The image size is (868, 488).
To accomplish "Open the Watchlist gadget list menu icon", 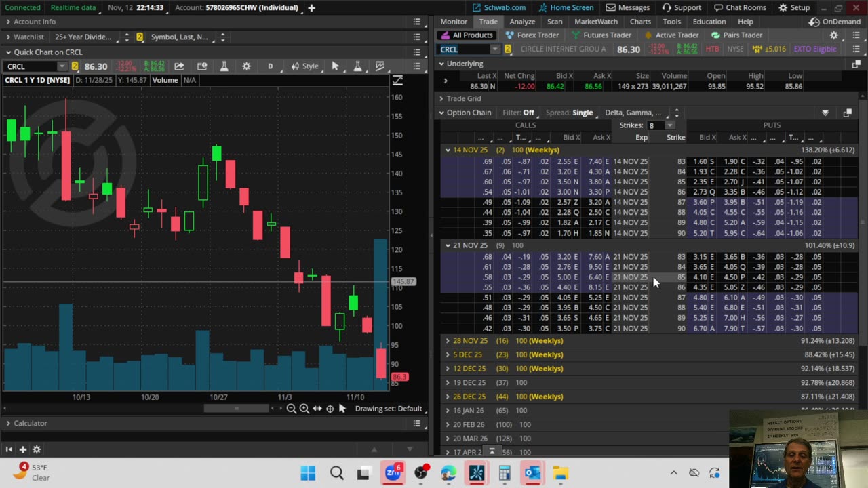I will click(x=417, y=37).
